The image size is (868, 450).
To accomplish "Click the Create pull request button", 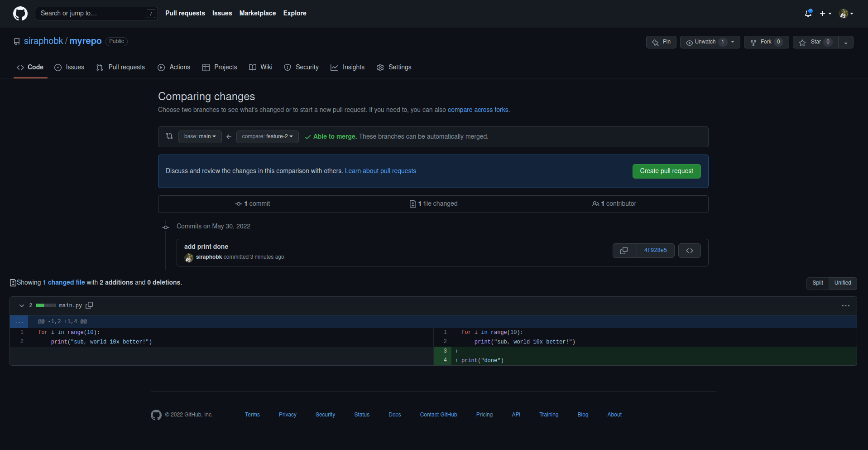I will click(x=666, y=171).
